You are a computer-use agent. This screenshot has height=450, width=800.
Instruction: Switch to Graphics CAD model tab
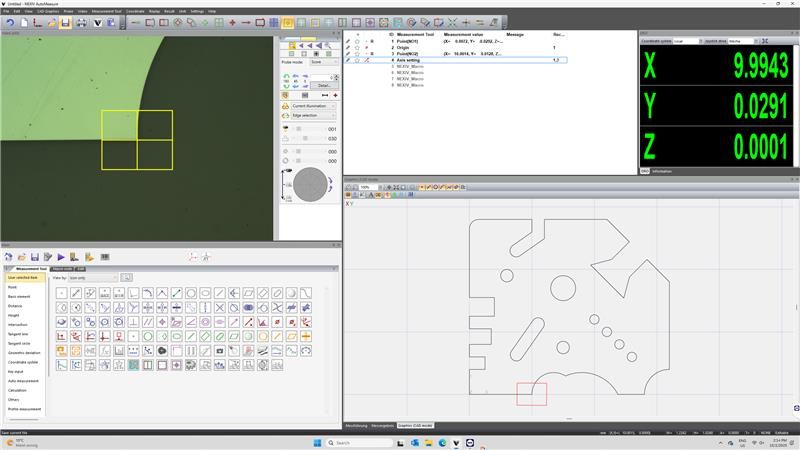point(415,426)
